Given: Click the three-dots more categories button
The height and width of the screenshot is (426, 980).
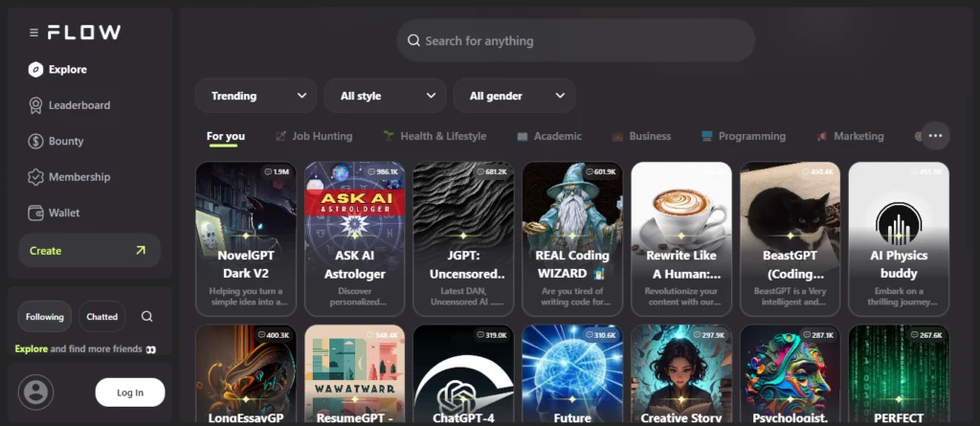Looking at the screenshot, I should click(x=935, y=136).
